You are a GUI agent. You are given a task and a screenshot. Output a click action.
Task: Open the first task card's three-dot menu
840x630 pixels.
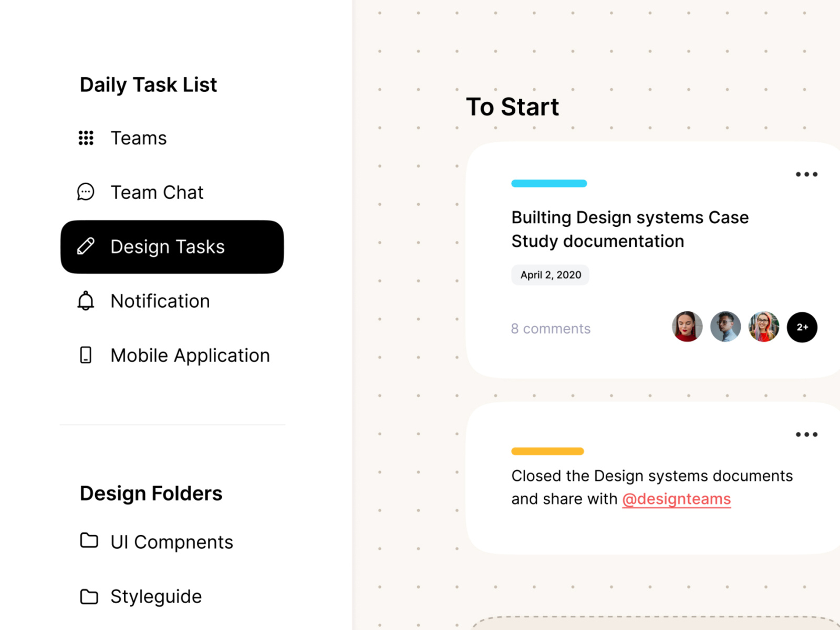point(806,174)
